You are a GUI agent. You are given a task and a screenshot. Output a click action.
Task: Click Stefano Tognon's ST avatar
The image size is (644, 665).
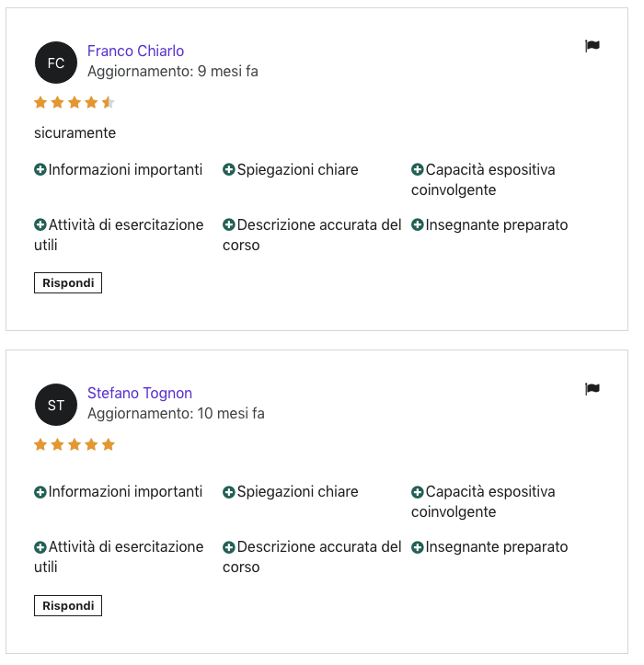(x=56, y=405)
